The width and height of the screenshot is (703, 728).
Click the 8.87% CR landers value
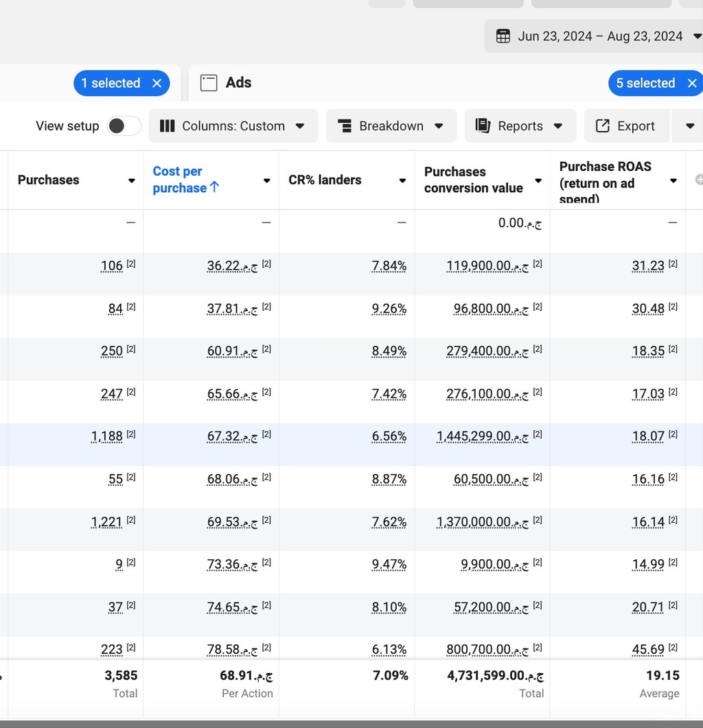(389, 479)
